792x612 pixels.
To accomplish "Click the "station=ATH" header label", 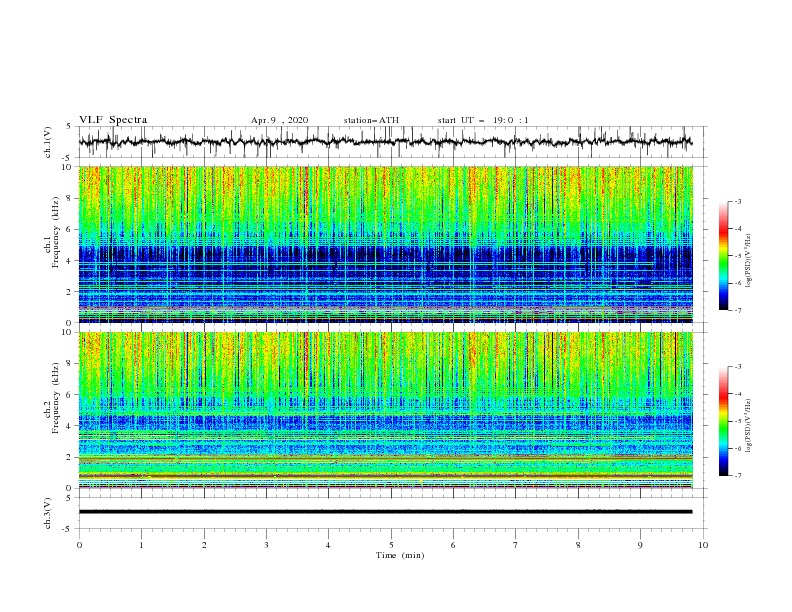I will [371, 120].
